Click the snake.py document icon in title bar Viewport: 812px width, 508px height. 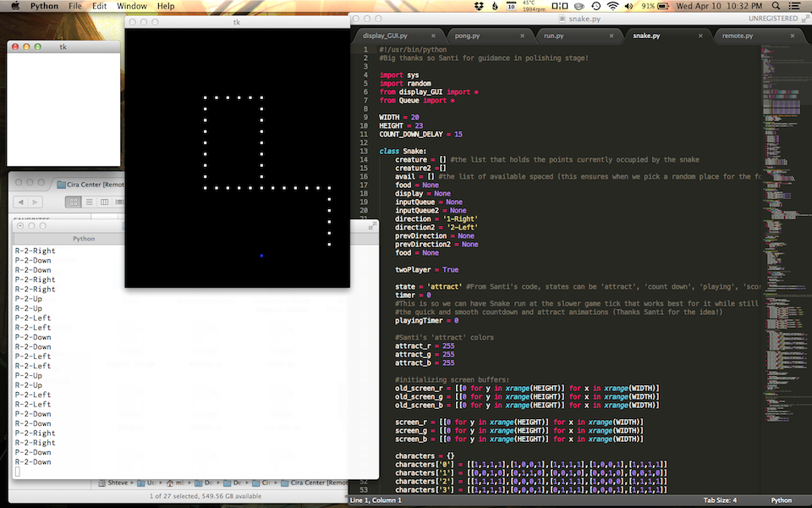tap(562, 19)
